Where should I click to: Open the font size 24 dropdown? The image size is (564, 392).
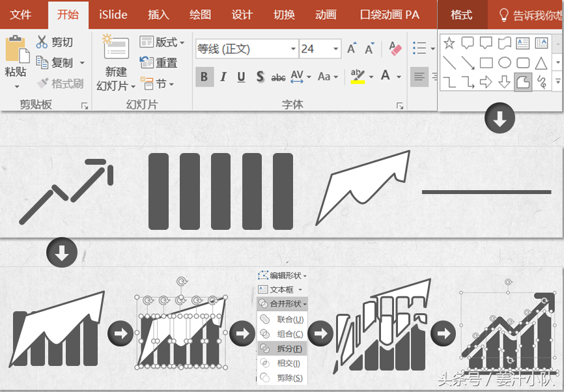(x=335, y=49)
